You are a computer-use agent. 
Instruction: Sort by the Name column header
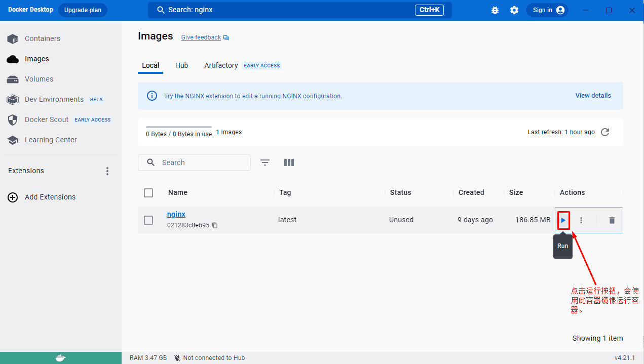coord(178,192)
